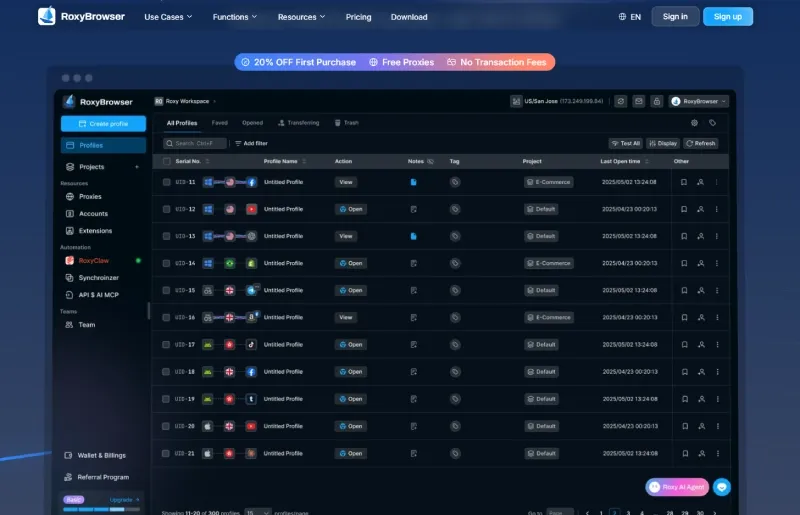Click the blue chat support bubble
This screenshot has width=800, height=515.
pos(721,487)
